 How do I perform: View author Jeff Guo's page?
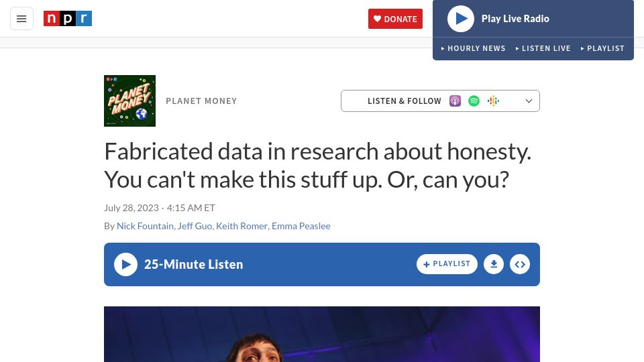pos(195,226)
